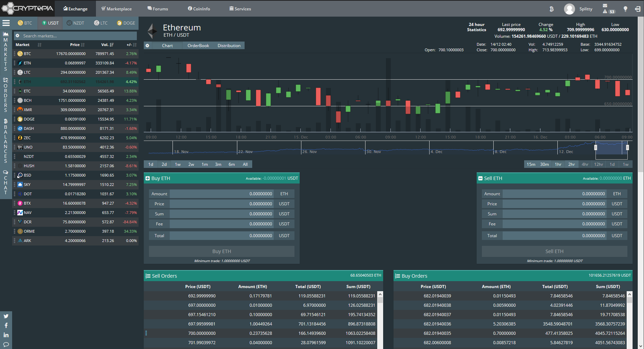Open the Orders sidebar panel
This screenshot has width=644, height=349.
6,95
